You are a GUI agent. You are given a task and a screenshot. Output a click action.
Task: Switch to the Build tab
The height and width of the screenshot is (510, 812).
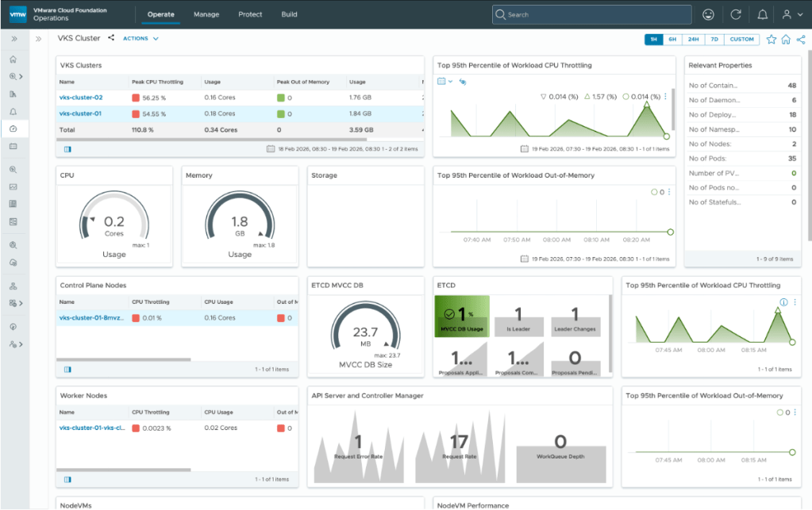click(x=289, y=14)
